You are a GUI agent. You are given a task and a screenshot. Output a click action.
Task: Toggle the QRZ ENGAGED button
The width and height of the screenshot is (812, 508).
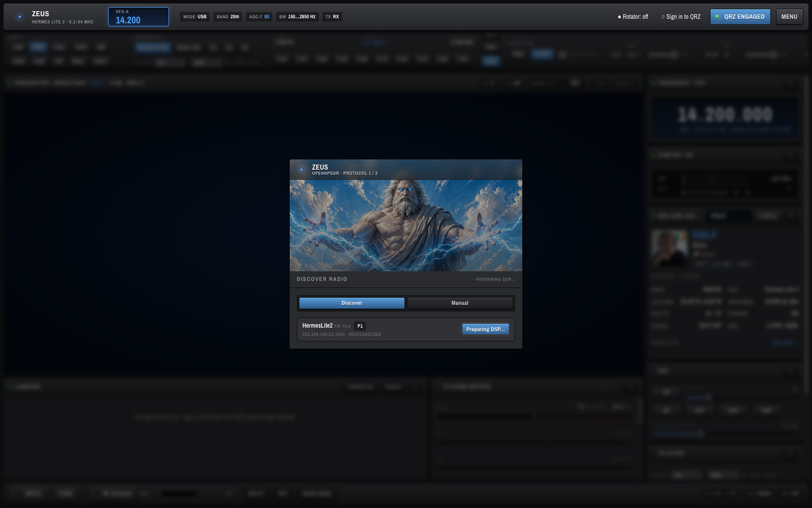coord(740,17)
